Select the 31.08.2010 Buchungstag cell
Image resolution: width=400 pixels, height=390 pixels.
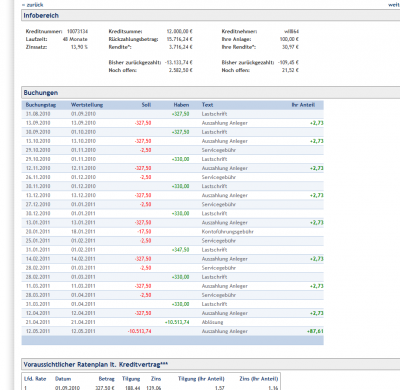pos(38,114)
